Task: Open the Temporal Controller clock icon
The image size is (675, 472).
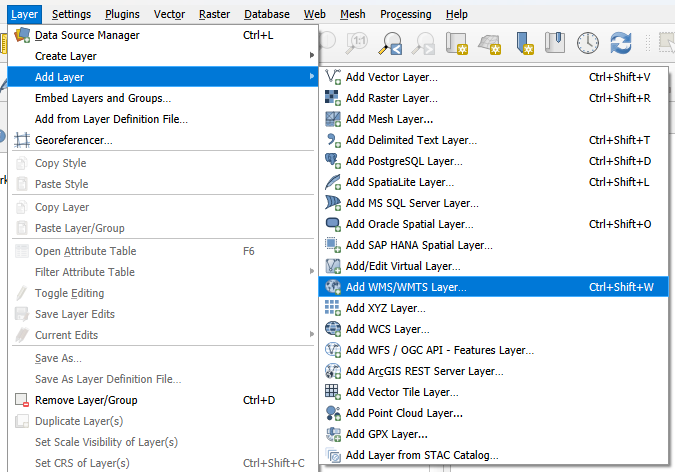Action: click(x=588, y=43)
